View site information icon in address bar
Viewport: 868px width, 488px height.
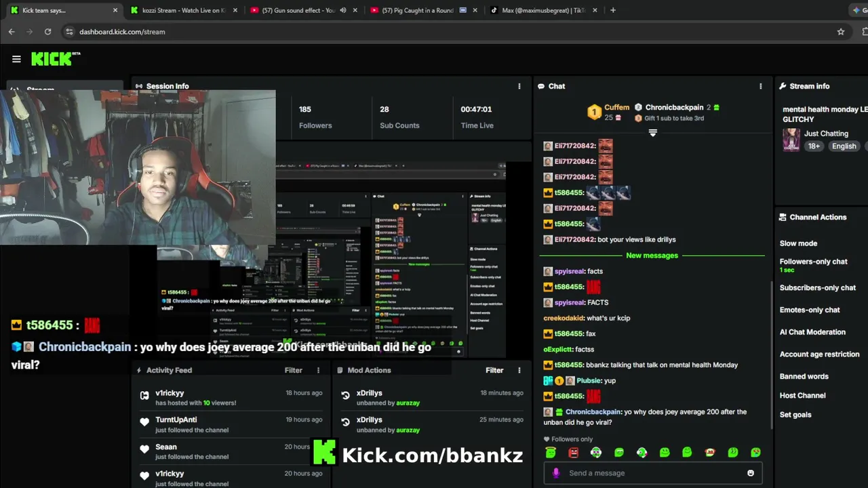tap(68, 32)
